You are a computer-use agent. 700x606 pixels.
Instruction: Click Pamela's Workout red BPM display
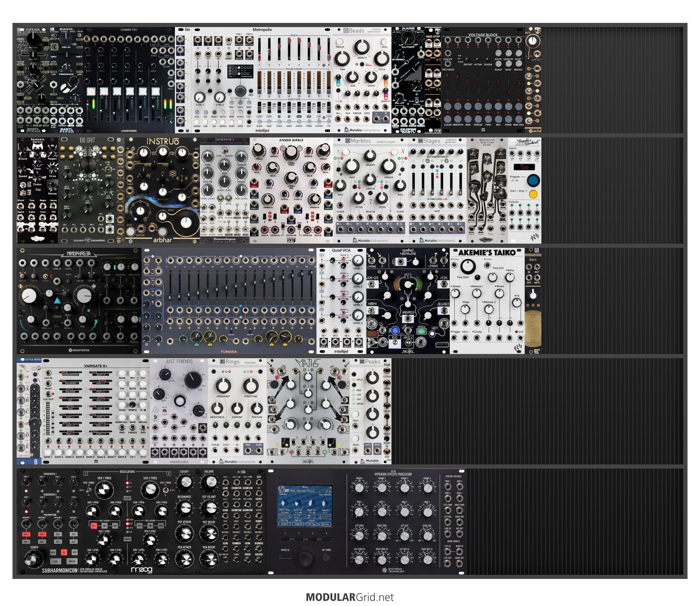(524, 167)
